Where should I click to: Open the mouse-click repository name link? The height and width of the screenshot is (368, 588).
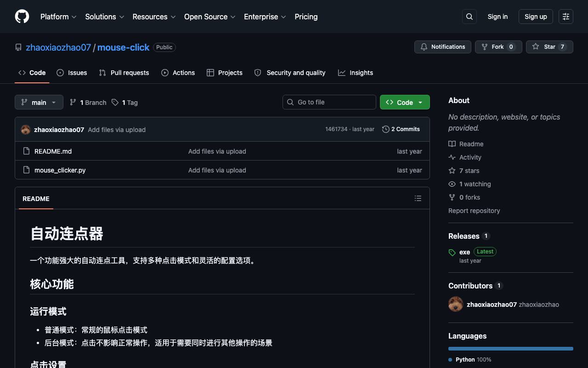coord(123,47)
